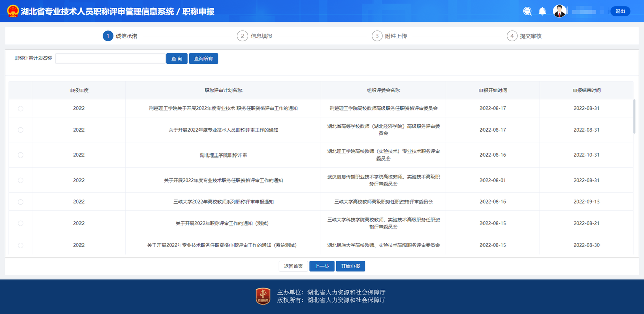Click the 查询所有 button

203,59
